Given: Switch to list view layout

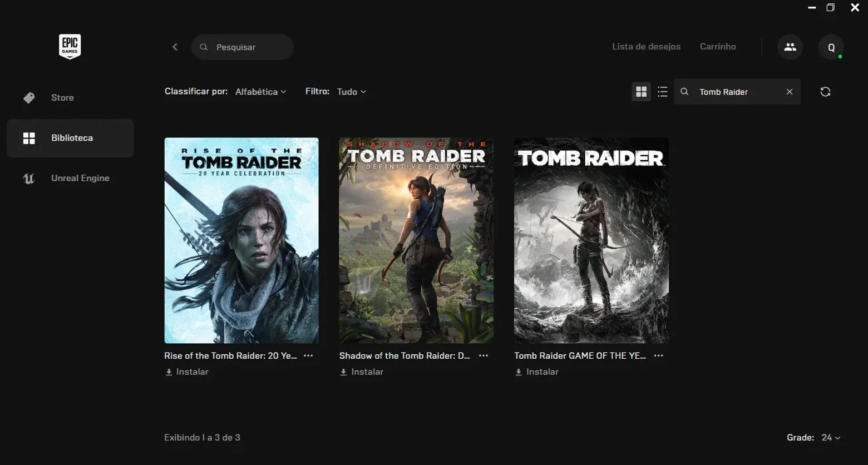Looking at the screenshot, I should click(662, 92).
